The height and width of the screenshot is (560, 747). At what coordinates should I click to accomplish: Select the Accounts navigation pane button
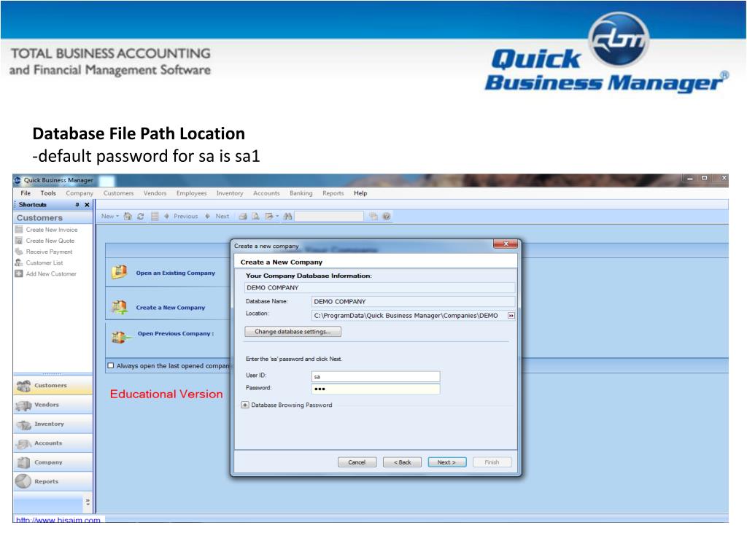(53, 443)
